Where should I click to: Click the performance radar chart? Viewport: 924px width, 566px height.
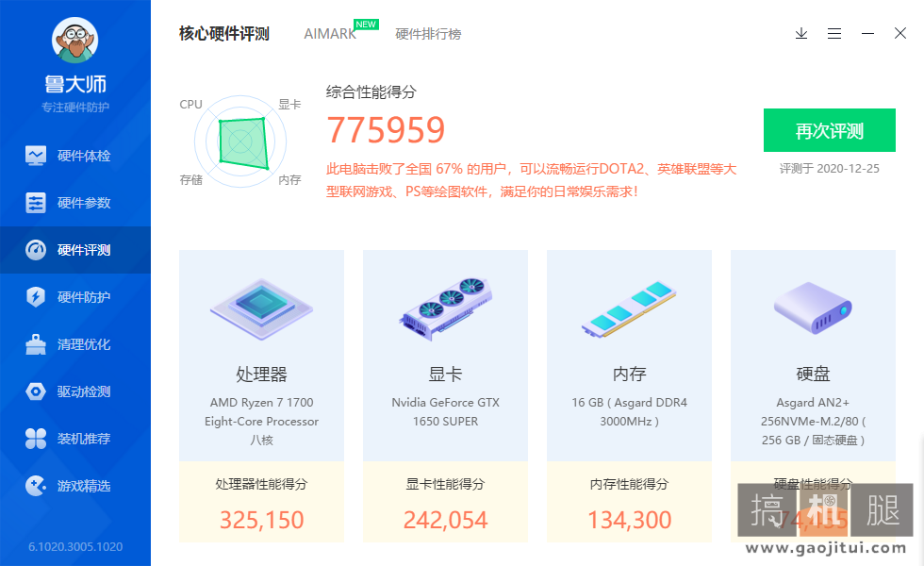tap(240, 141)
